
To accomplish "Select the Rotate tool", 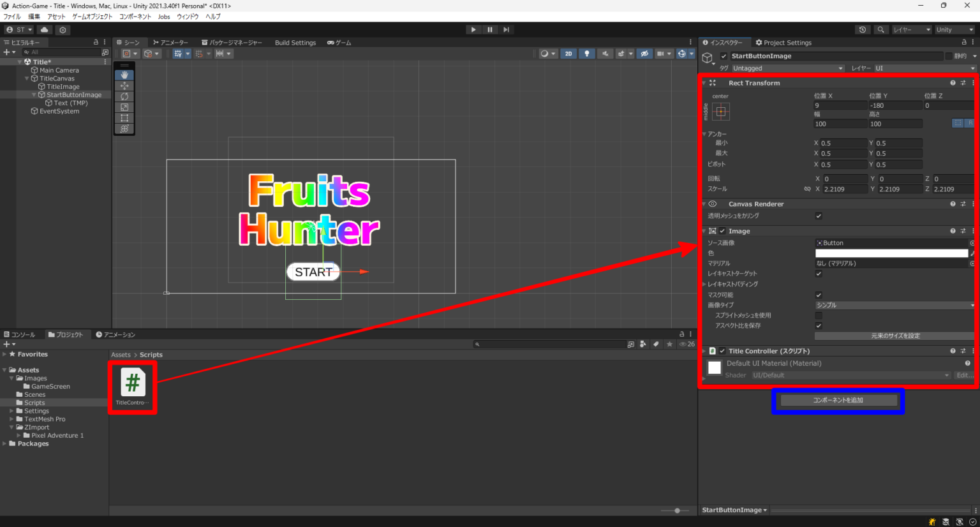I will pyautogui.click(x=124, y=96).
